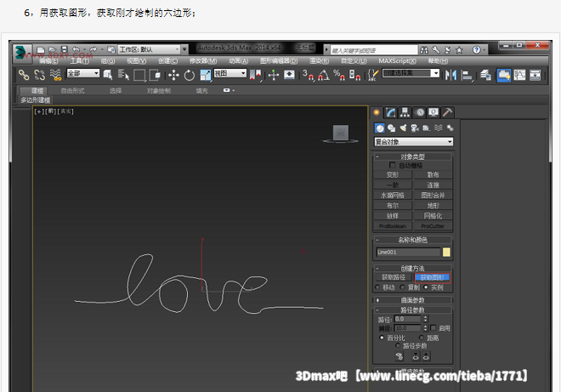Open Select by Name list icon
This screenshot has height=392, width=561.
click(x=123, y=75)
